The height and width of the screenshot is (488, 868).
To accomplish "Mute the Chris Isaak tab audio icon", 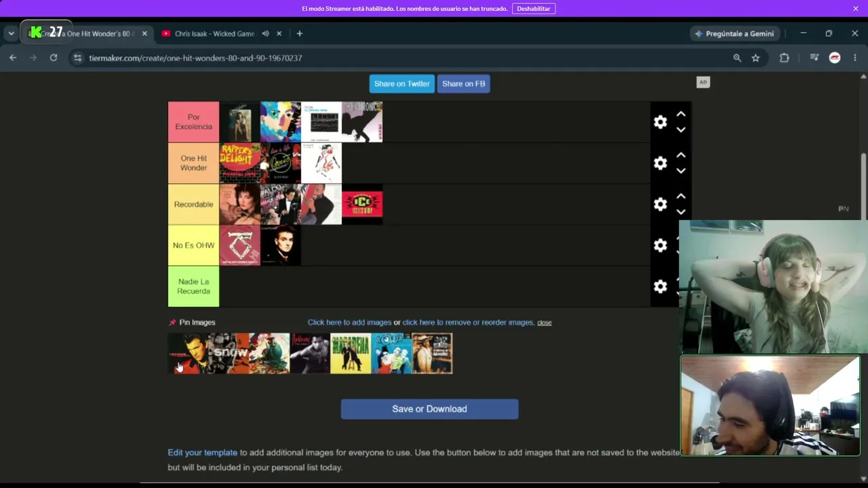I will coord(265,33).
